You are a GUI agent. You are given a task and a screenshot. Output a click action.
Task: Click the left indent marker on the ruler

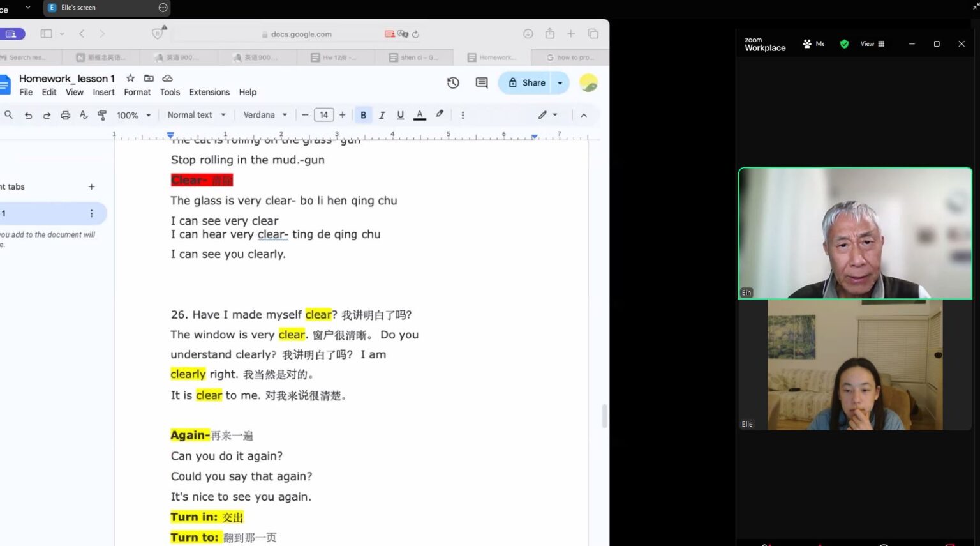click(170, 135)
